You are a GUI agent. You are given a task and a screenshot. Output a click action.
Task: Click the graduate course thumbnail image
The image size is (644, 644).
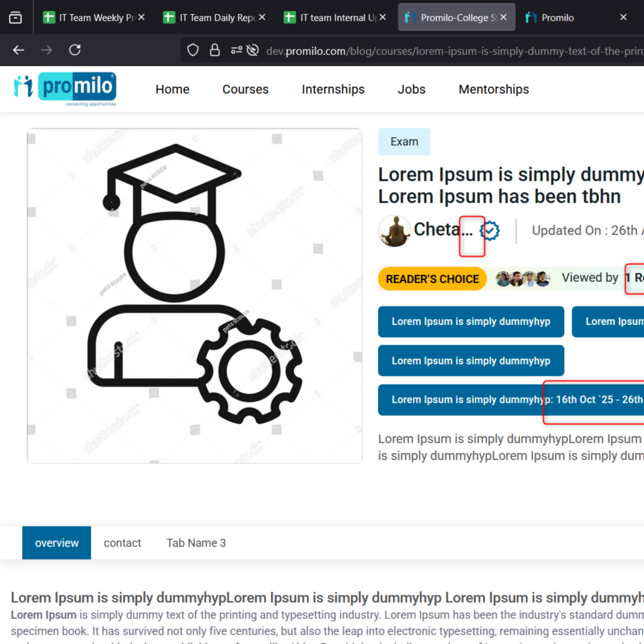[x=194, y=296]
